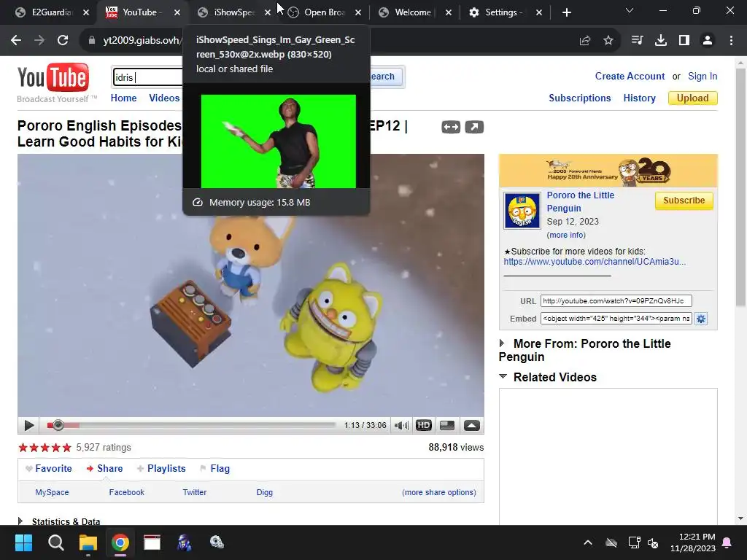Viewport: 747px width, 560px height.
Task: Reload the current page
Action: (63, 41)
